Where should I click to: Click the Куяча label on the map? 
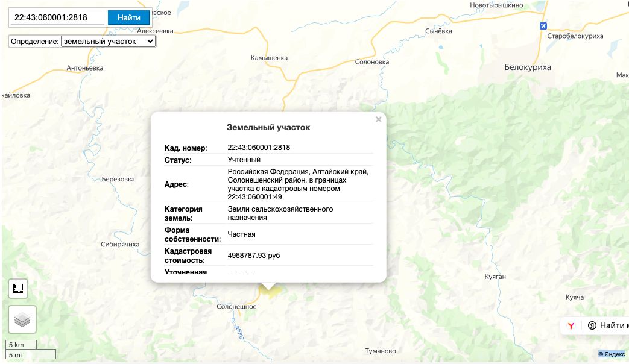575,297
